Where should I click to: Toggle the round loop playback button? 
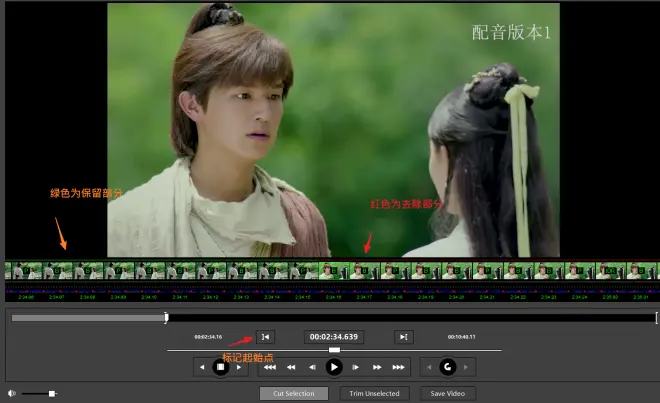447,367
